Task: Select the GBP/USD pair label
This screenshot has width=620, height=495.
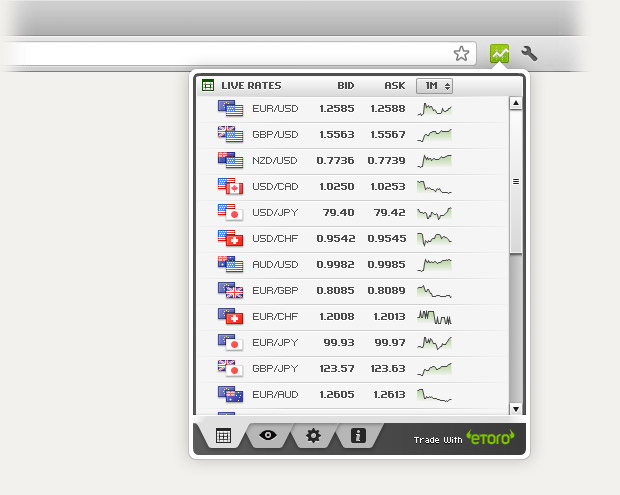Action: click(x=275, y=135)
